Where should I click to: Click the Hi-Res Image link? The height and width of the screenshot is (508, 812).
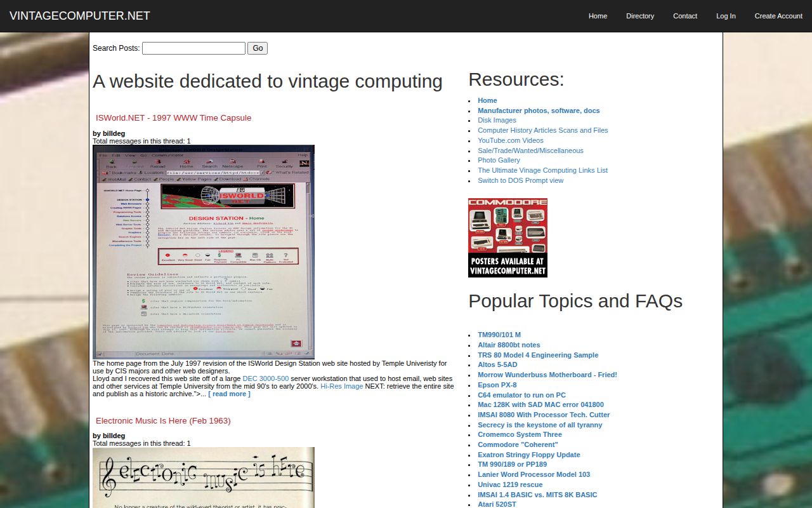point(342,385)
